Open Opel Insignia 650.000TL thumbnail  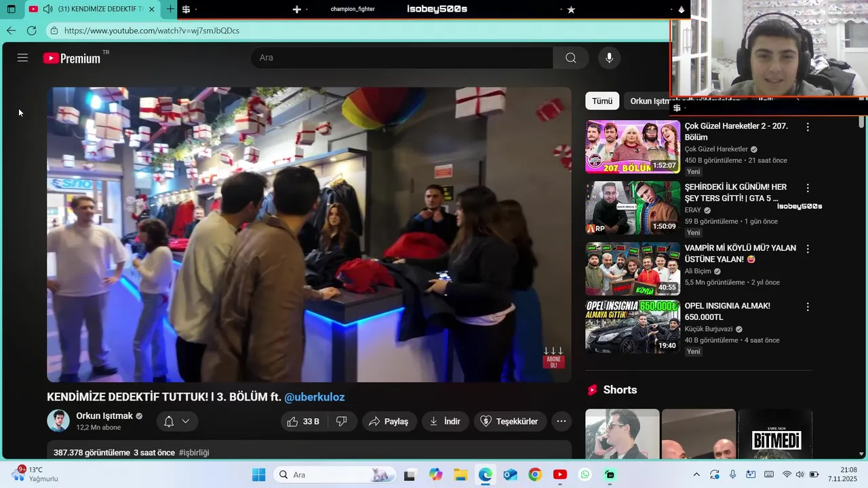(633, 327)
